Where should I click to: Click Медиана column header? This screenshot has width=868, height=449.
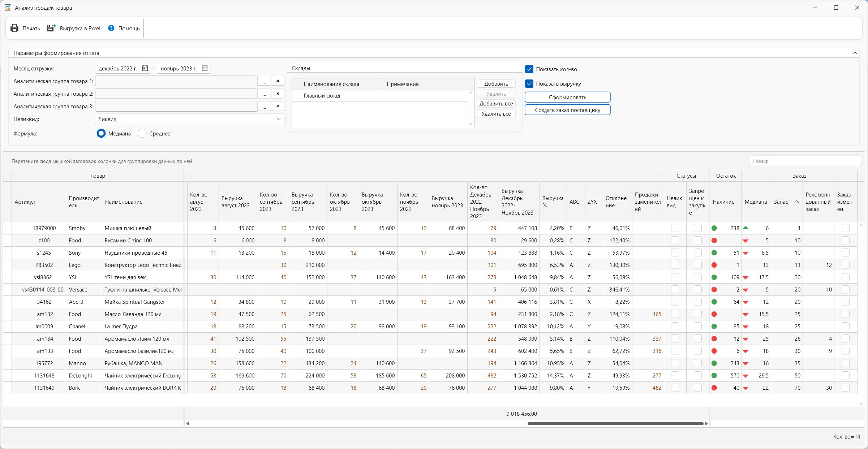756,202
